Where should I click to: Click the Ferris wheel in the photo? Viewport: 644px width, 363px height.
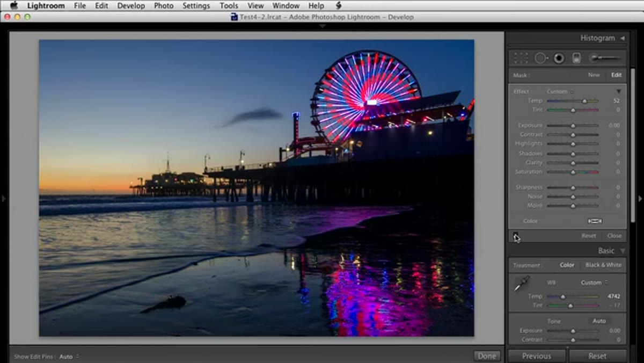coord(366,97)
